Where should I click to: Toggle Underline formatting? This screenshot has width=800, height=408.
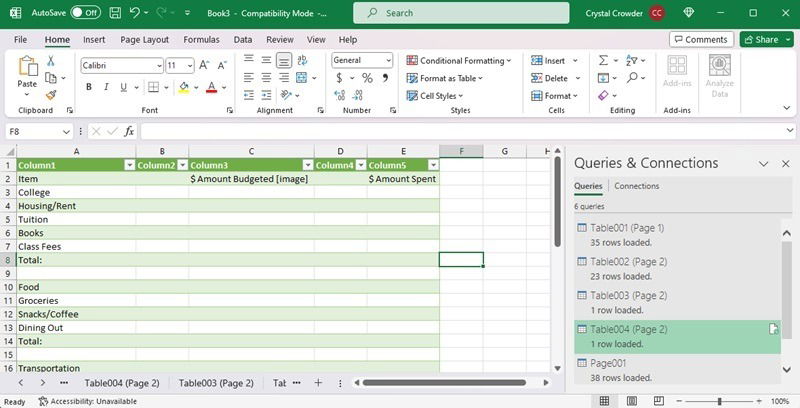pos(123,87)
